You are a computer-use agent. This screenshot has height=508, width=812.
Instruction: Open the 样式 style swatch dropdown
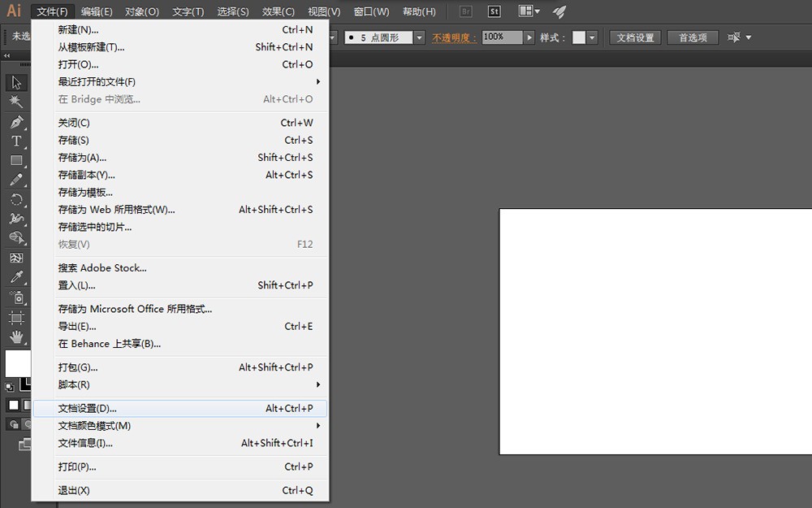click(593, 37)
